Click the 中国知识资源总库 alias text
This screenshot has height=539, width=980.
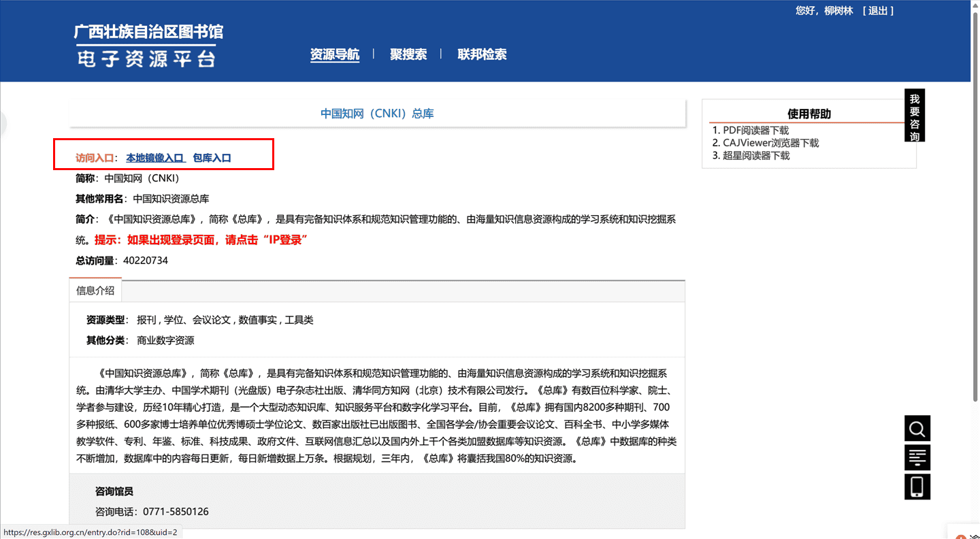pos(171,199)
